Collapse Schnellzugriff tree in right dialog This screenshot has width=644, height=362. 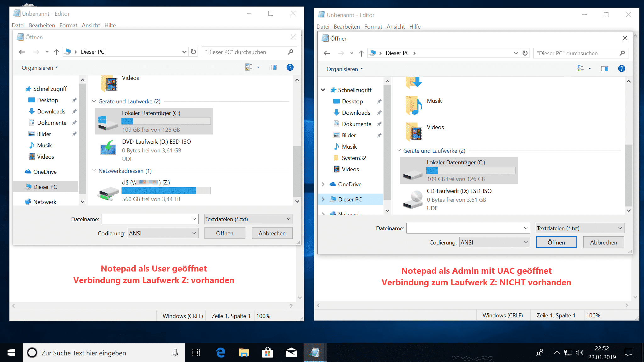[323, 90]
